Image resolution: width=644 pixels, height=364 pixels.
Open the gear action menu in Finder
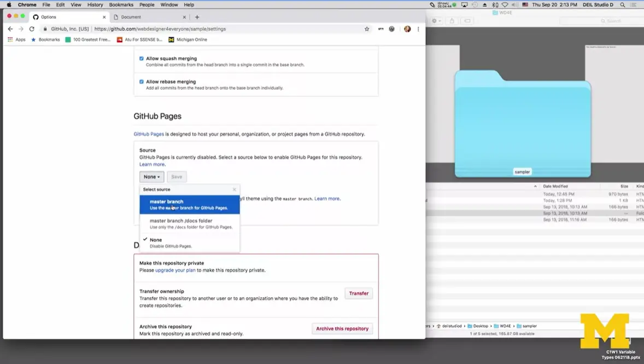(x=435, y=21)
